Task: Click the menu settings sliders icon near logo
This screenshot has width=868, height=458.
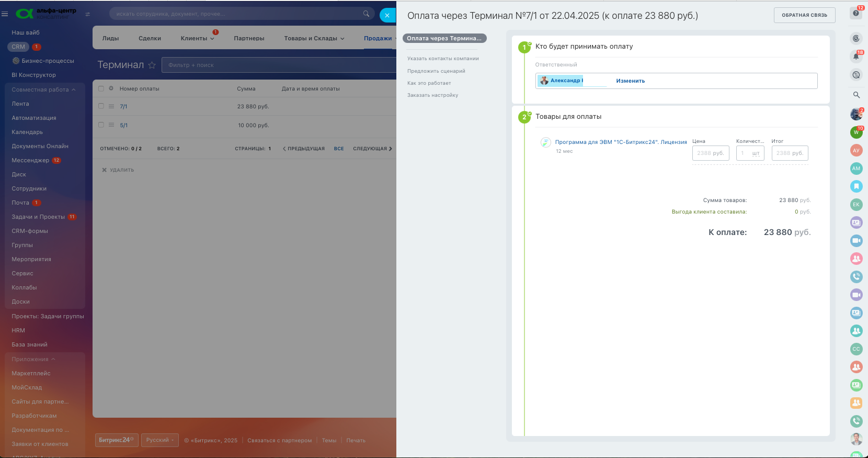Action: pyautogui.click(x=88, y=14)
